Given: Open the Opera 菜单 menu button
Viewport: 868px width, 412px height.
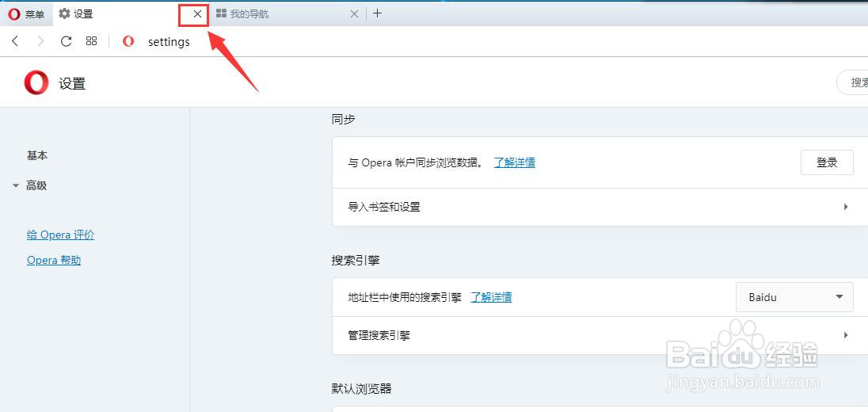Looking at the screenshot, I should 27,13.
